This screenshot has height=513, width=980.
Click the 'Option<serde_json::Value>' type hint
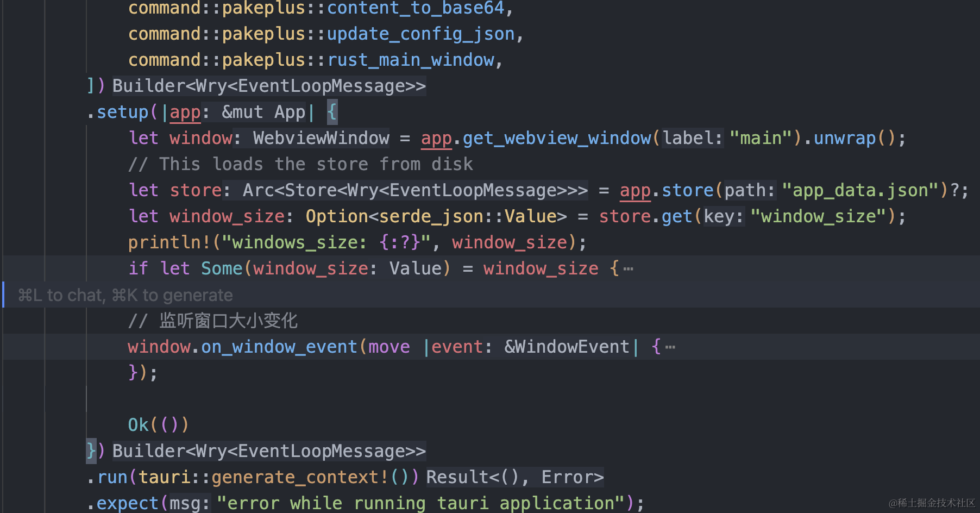(x=436, y=216)
